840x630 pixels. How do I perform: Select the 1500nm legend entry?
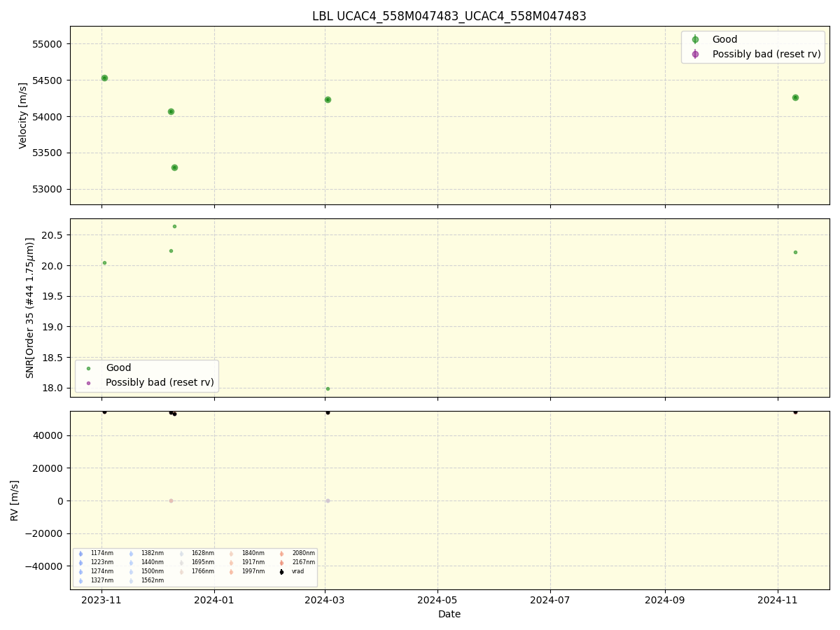146,572
